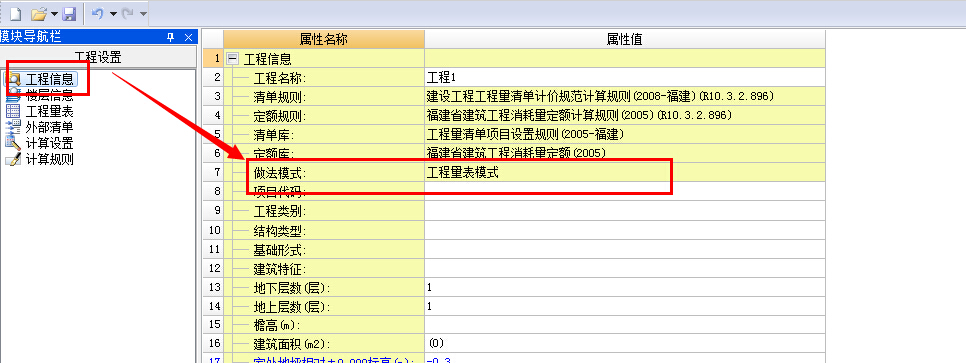Select 计算设置 in the navigation tree

point(49,144)
